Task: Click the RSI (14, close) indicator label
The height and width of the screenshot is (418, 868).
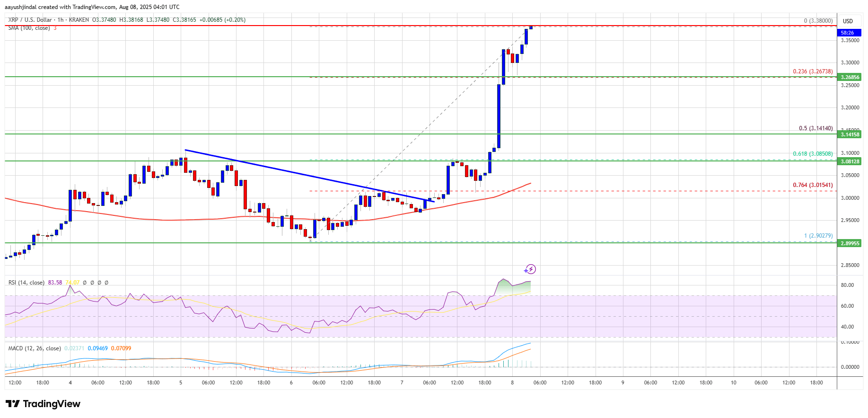Action: pos(26,283)
